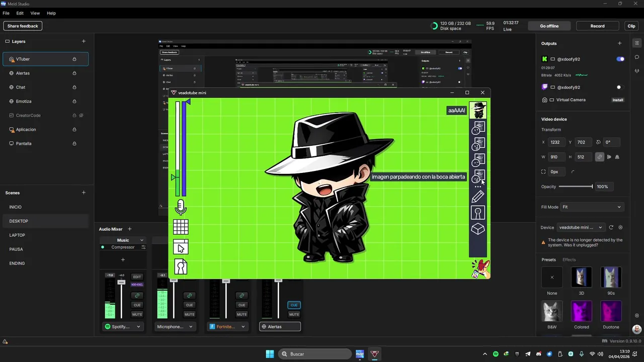644x362 pixels.
Task: Open the View menu
Action: click(35, 13)
